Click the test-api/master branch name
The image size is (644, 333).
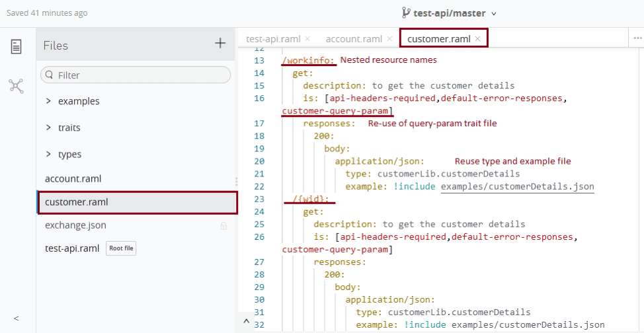[x=450, y=13]
